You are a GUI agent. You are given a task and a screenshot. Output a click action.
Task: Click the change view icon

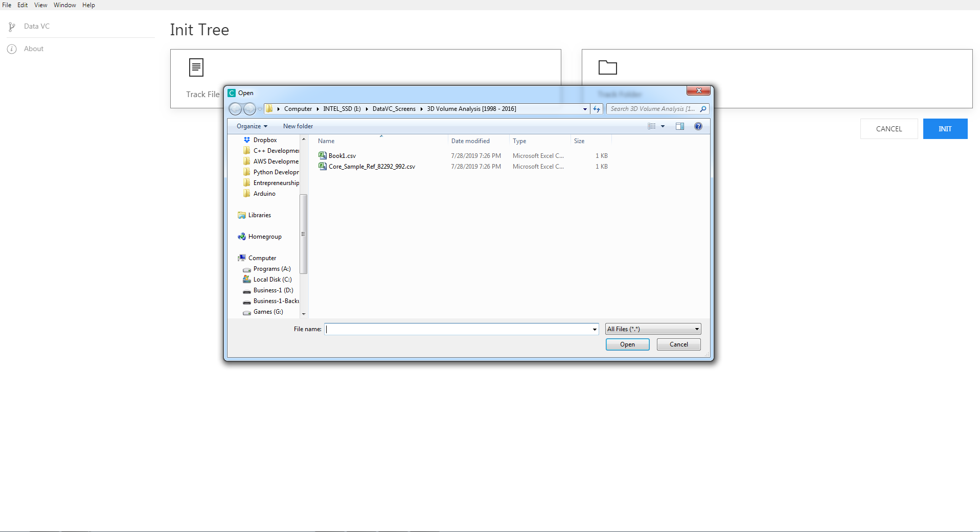tap(652, 126)
